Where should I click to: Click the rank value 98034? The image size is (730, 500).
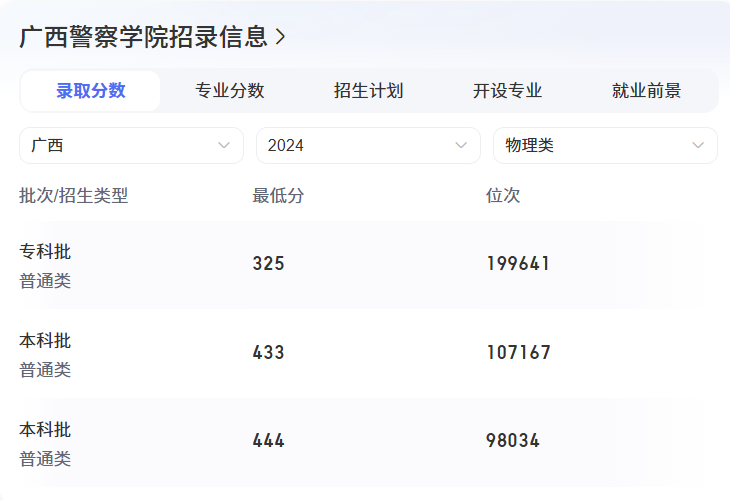pyautogui.click(x=513, y=440)
